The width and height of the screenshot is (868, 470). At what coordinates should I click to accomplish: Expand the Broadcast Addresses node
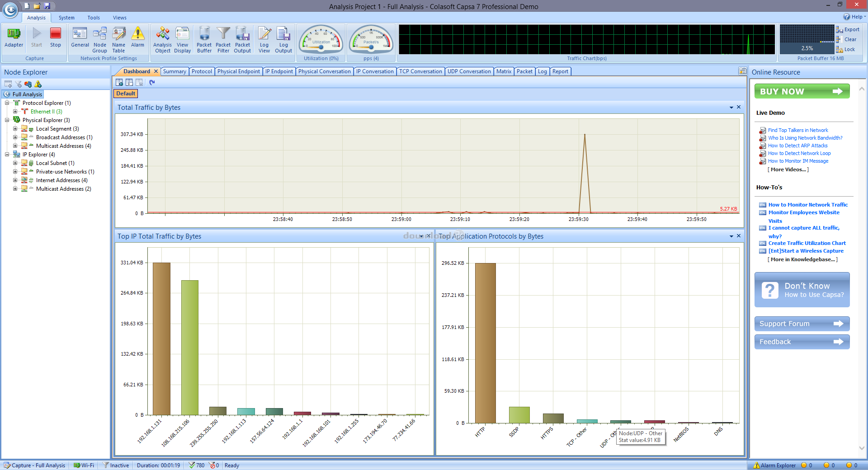click(15, 137)
